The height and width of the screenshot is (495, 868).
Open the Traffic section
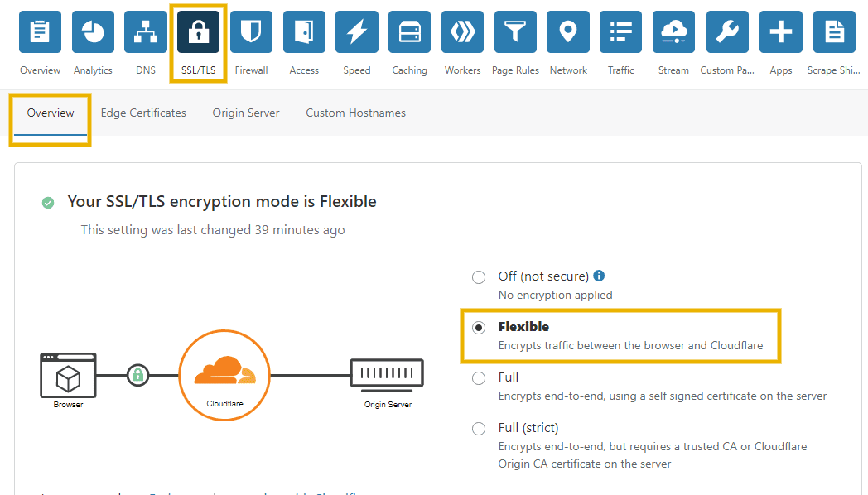click(x=620, y=31)
